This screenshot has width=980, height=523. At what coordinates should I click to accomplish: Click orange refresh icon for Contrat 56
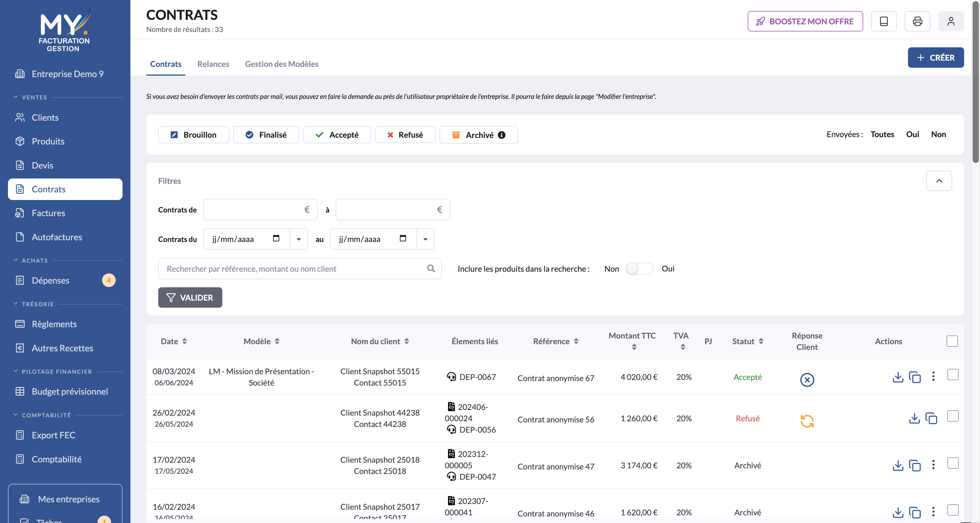[807, 421]
